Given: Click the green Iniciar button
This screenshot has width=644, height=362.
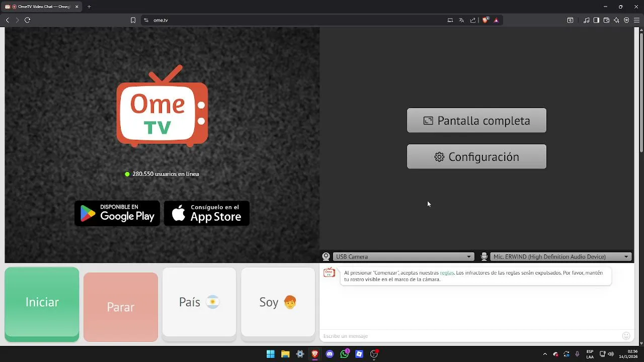Looking at the screenshot, I should 42,304.
